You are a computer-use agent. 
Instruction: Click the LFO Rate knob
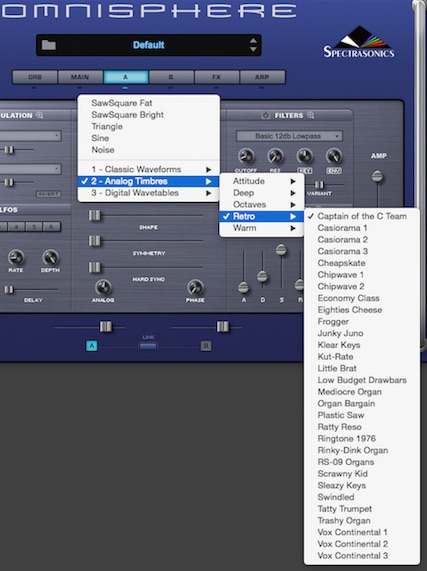coord(16,257)
